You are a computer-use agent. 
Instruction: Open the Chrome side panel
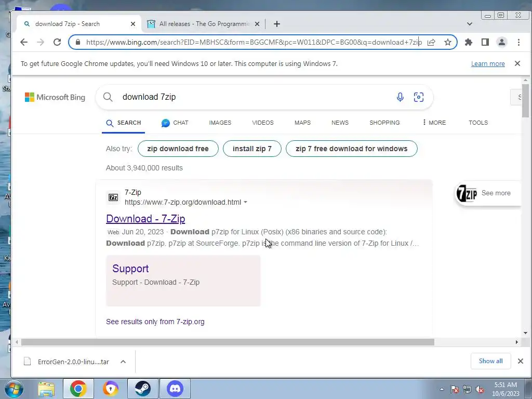click(x=485, y=42)
